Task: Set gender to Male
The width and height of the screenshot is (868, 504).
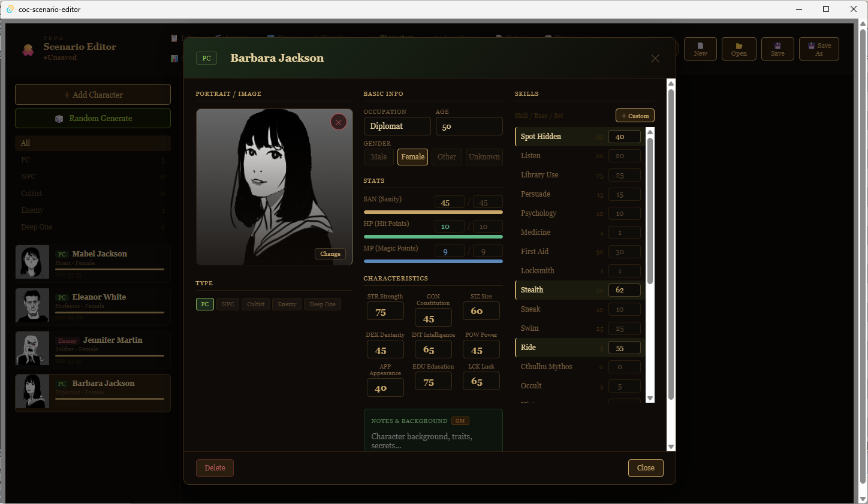Action: tap(379, 157)
